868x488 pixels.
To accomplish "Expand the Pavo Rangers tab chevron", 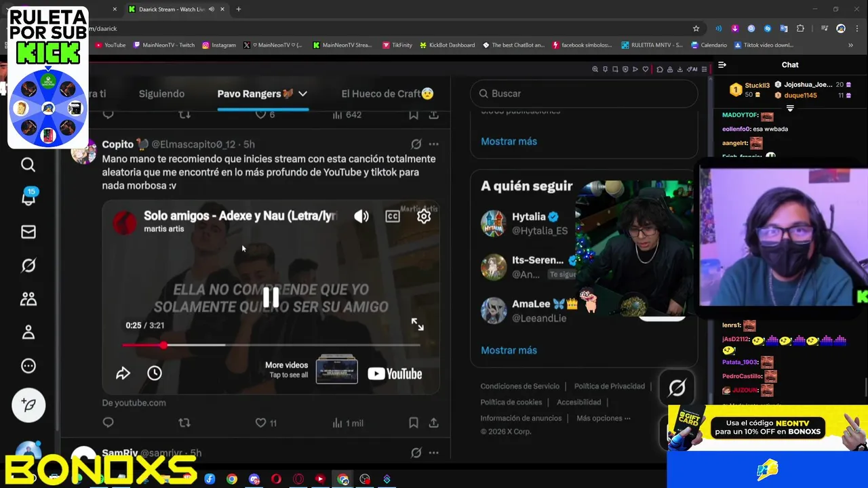I will (x=302, y=94).
